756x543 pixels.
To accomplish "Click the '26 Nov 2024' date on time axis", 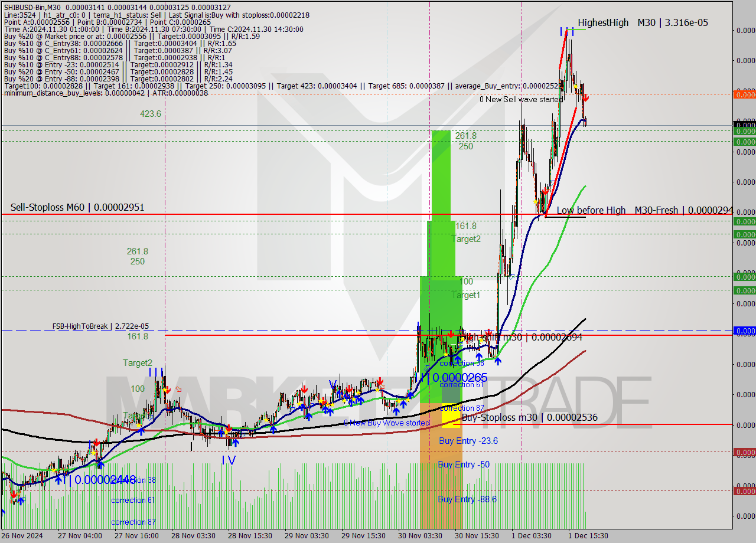I will pos(23,536).
